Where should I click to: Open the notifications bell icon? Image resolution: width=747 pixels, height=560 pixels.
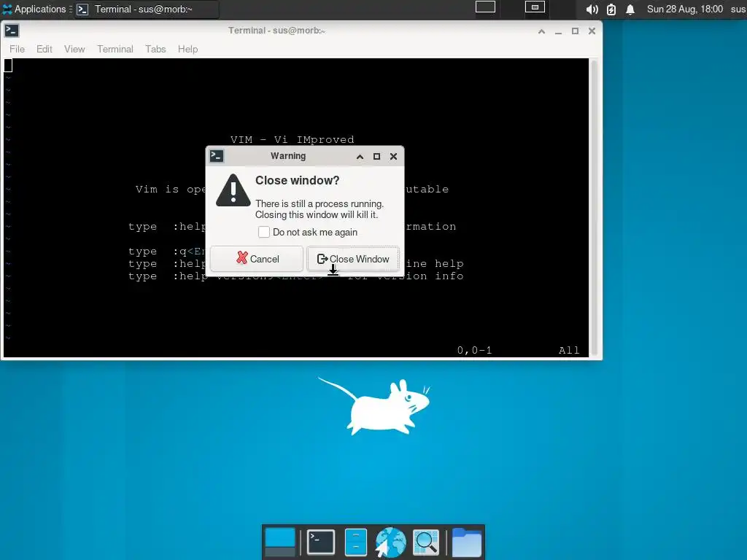(x=630, y=9)
